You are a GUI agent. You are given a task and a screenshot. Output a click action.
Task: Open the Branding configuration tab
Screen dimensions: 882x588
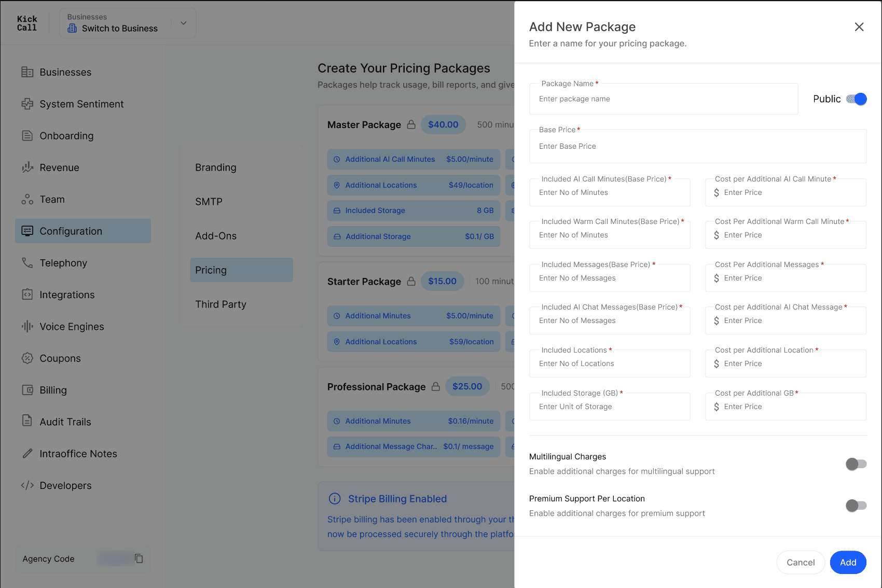click(x=241, y=167)
